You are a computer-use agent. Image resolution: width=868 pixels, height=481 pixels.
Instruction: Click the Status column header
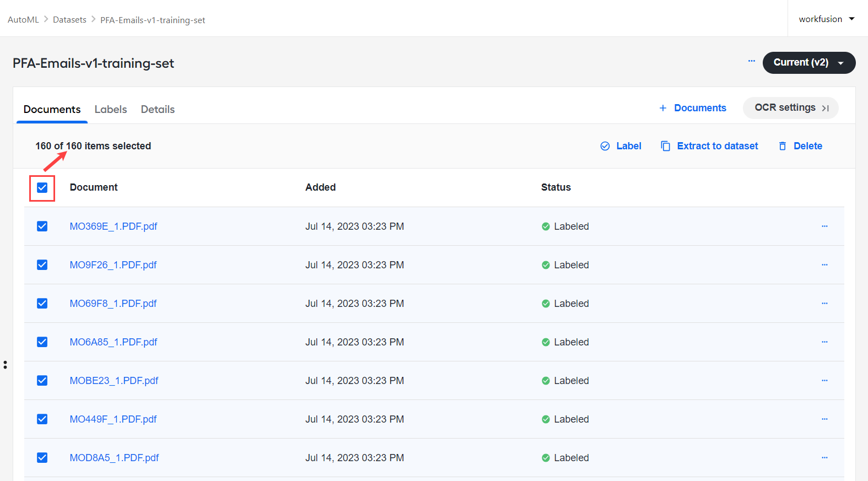[x=556, y=187]
